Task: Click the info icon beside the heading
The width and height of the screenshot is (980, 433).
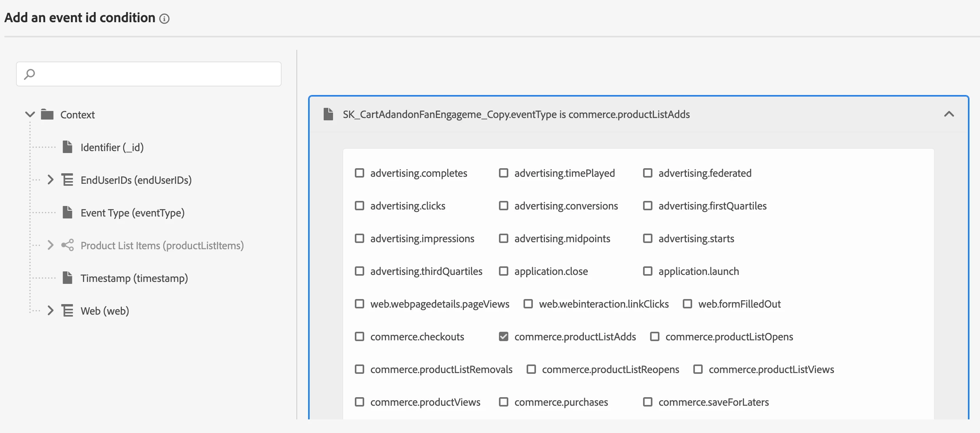Action: pyautogui.click(x=164, y=19)
